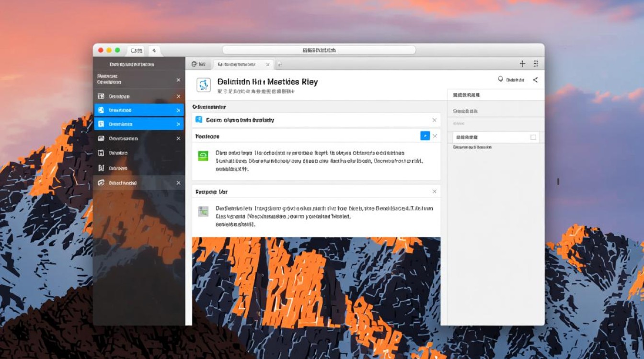The image size is (644, 359).
Task: Close the bottom card above the mountain image
Action: (434, 191)
